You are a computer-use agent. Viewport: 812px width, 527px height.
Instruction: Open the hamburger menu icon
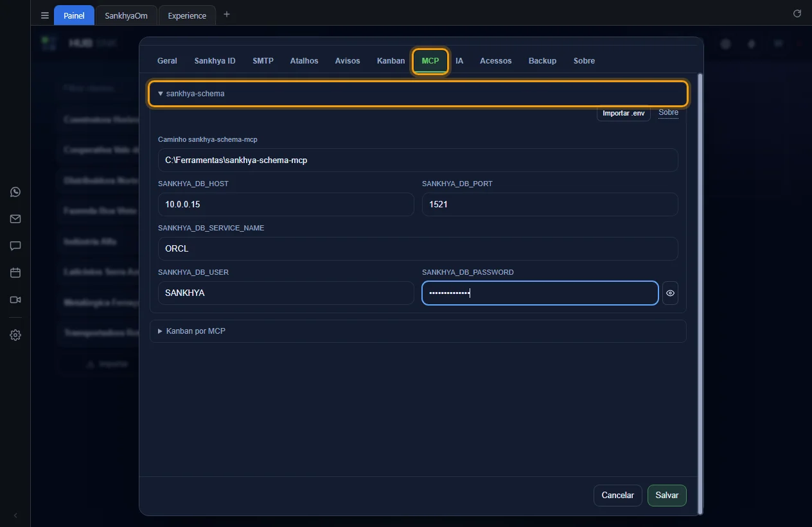click(45, 15)
